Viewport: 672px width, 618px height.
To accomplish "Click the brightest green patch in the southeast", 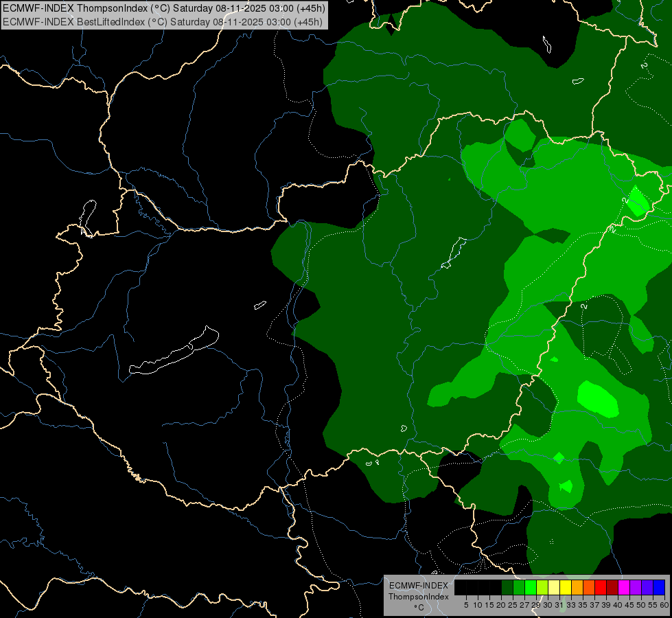I will coord(598,399).
